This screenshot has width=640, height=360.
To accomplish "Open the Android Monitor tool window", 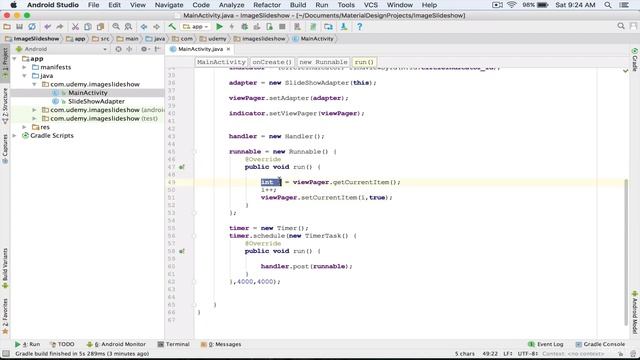I will tap(116, 344).
